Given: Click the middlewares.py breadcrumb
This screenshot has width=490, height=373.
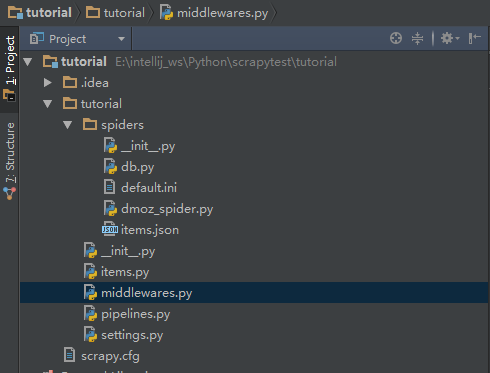Looking at the screenshot, I should pyautogui.click(x=214, y=13).
